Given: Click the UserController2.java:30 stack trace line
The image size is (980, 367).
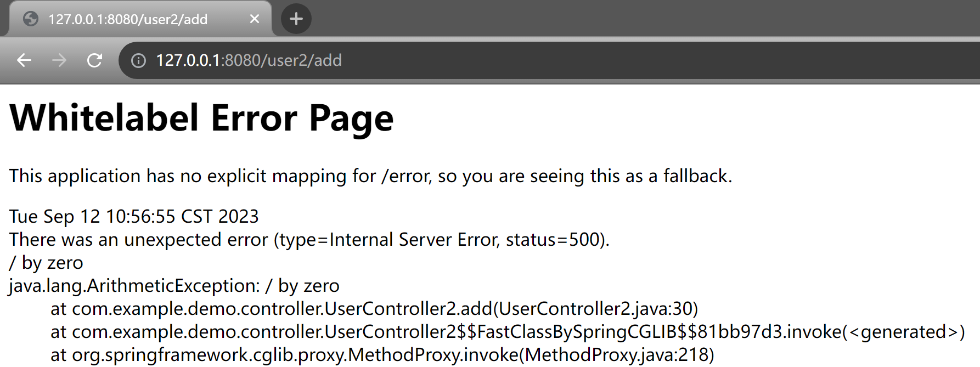Looking at the screenshot, I should 374,309.
